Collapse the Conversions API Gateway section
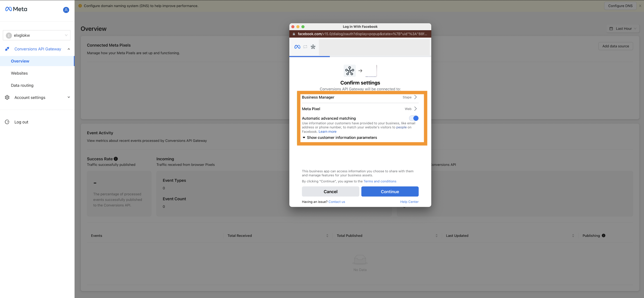Screen dimensions: 644x298 [69, 49]
